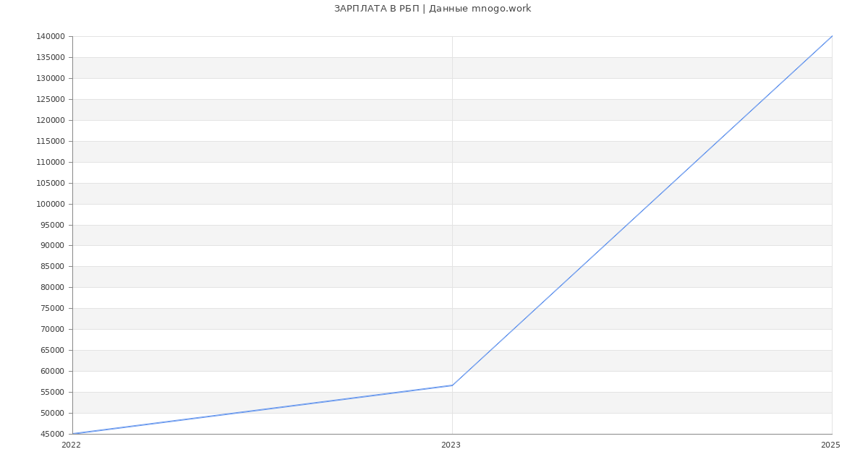
Task: Click the 75000 y-axis label
Action: [53, 309]
